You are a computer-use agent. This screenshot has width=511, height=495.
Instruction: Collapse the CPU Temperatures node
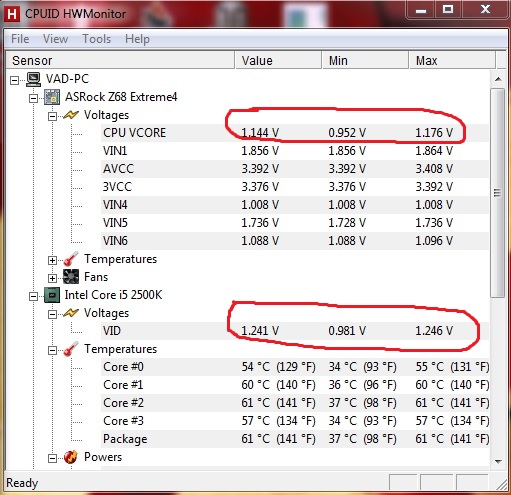52,350
